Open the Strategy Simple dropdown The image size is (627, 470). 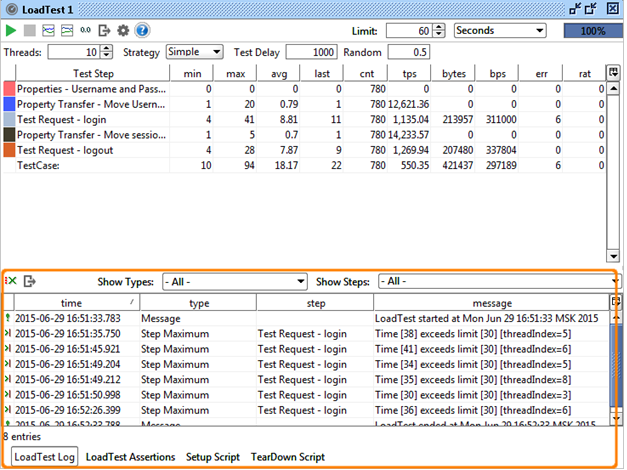click(x=194, y=52)
